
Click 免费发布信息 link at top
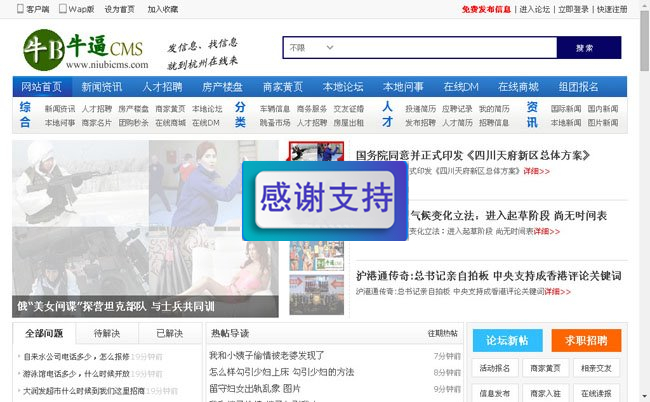pos(486,9)
